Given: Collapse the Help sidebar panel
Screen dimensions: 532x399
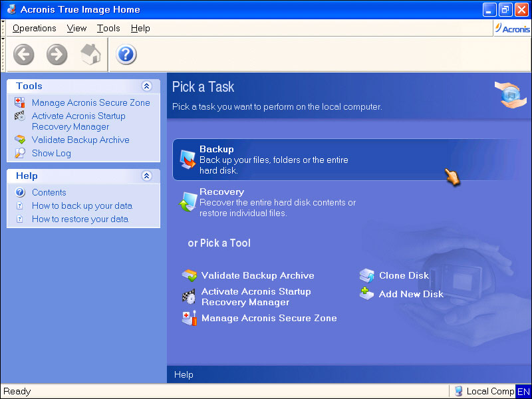Looking at the screenshot, I should (146, 176).
